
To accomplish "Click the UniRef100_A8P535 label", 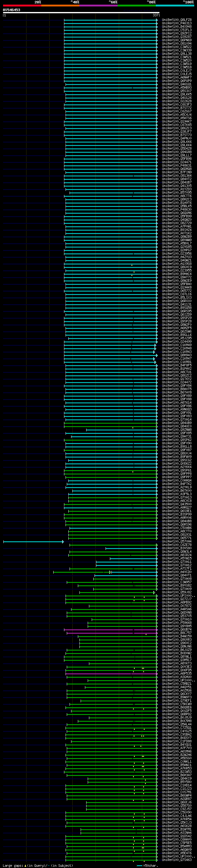I will [x=177, y=674].
